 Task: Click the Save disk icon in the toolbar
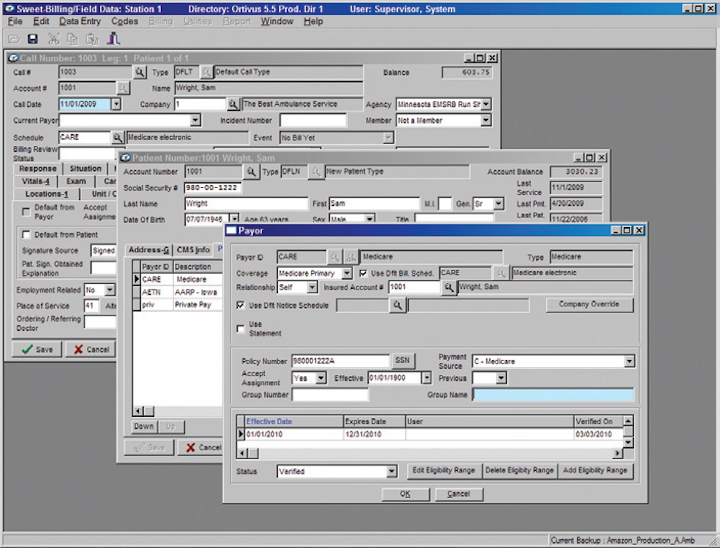(x=33, y=39)
